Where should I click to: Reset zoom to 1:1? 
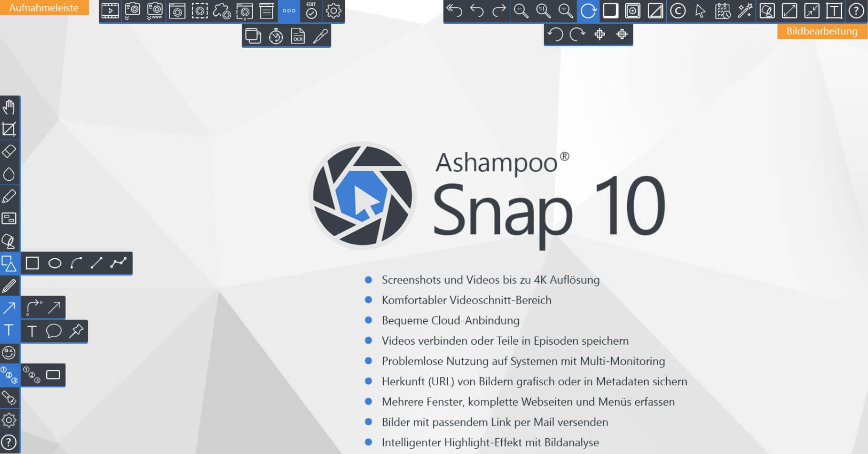544,11
